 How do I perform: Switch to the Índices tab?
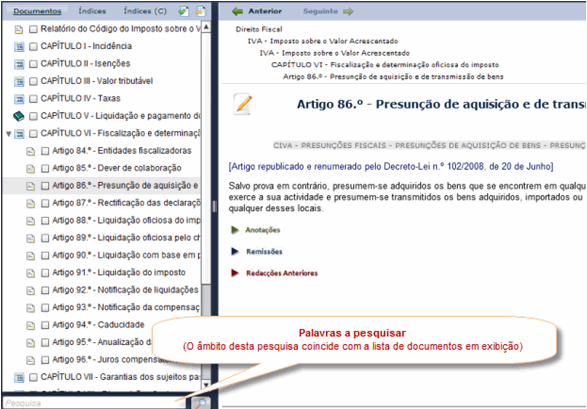[92, 11]
